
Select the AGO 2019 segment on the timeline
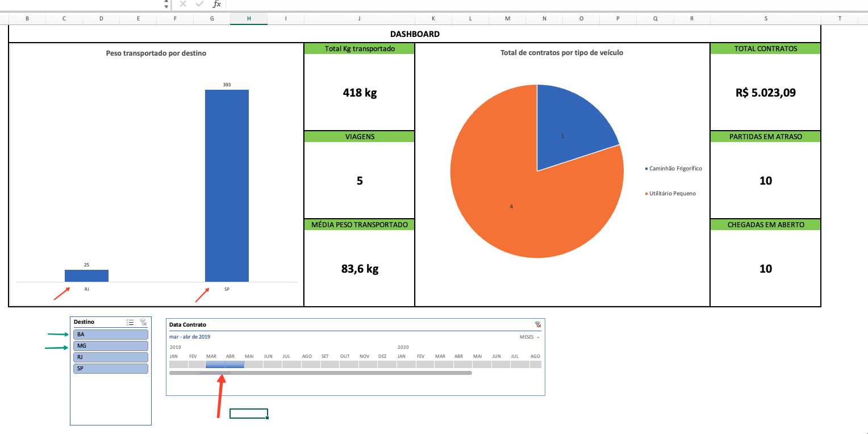click(311, 364)
